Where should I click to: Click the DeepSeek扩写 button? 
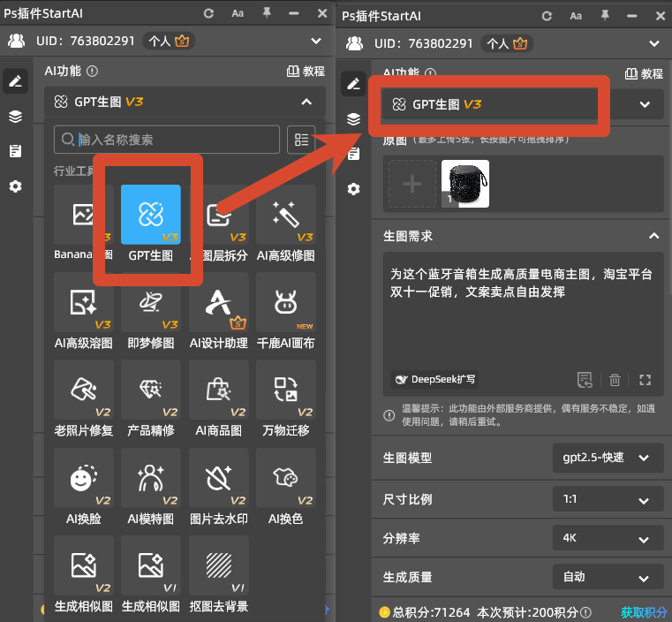[434, 379]
